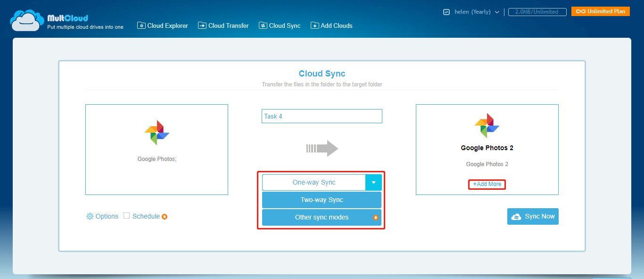
Task: Click the Cloud Transfer arrow icon
Action: coord(202,25)
